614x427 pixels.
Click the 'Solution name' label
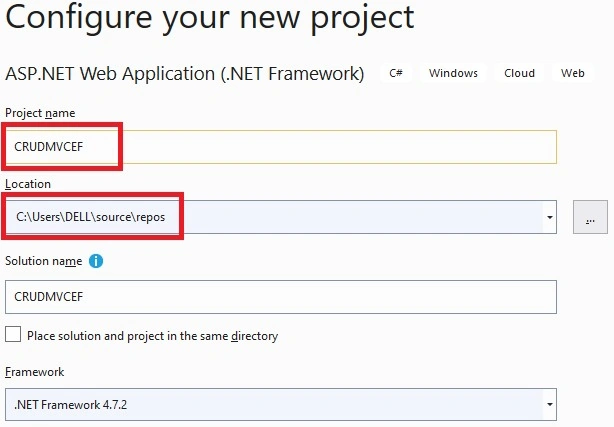click(43, 261)
